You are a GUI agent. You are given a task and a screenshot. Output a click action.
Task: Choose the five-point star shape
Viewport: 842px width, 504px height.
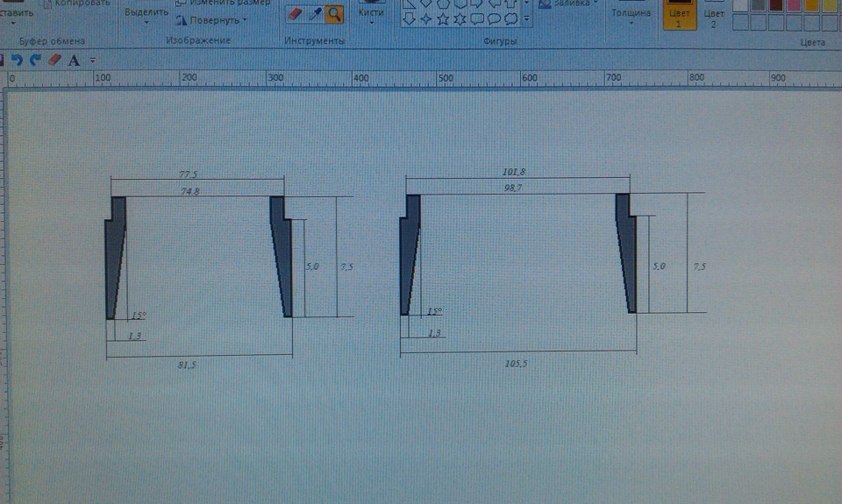click(443, 19)
